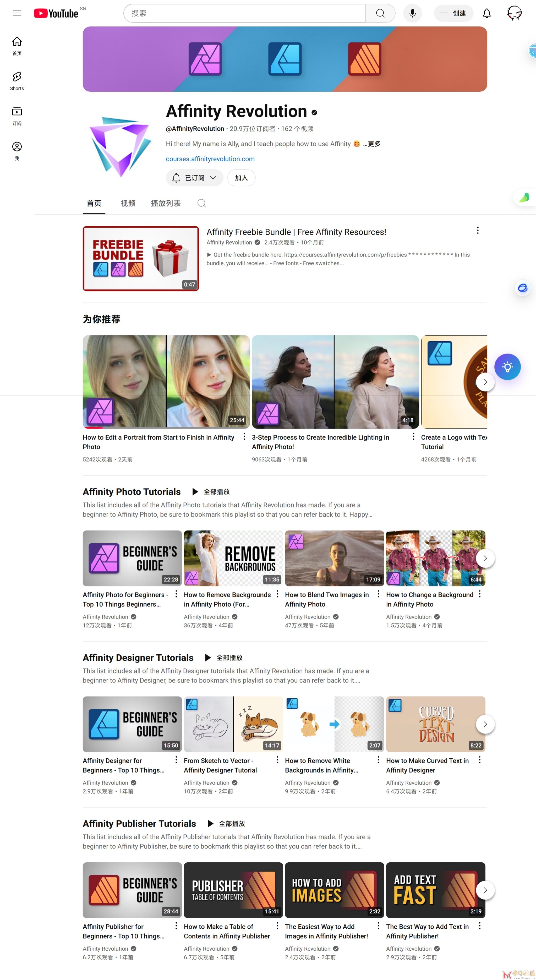Open options for Affinity Photo for Beginners

(x=176, y=594)
